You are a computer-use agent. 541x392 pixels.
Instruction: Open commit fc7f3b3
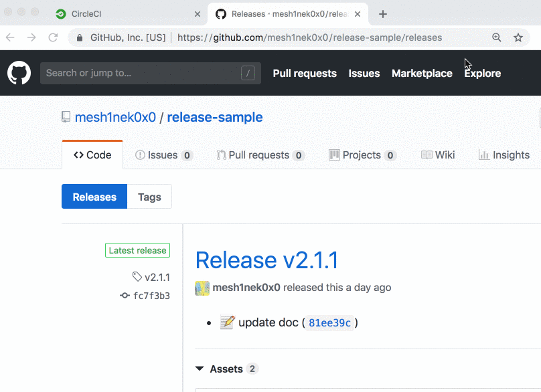pos(151,296)
